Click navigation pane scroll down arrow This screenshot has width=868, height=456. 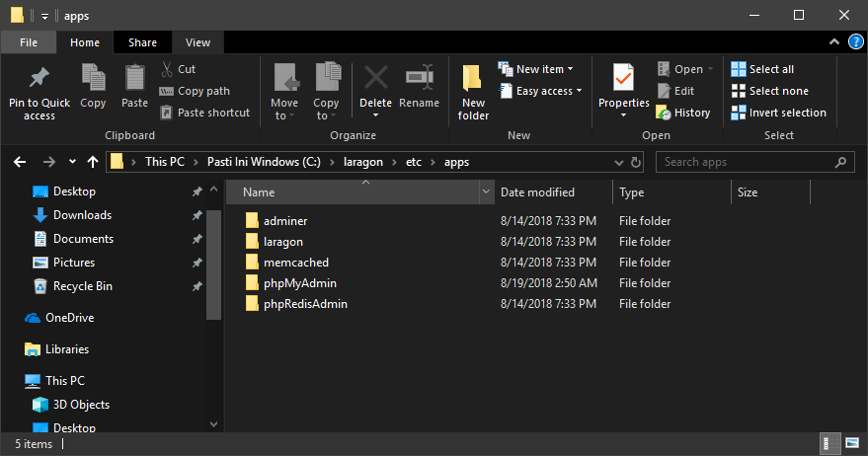(213, 424)
